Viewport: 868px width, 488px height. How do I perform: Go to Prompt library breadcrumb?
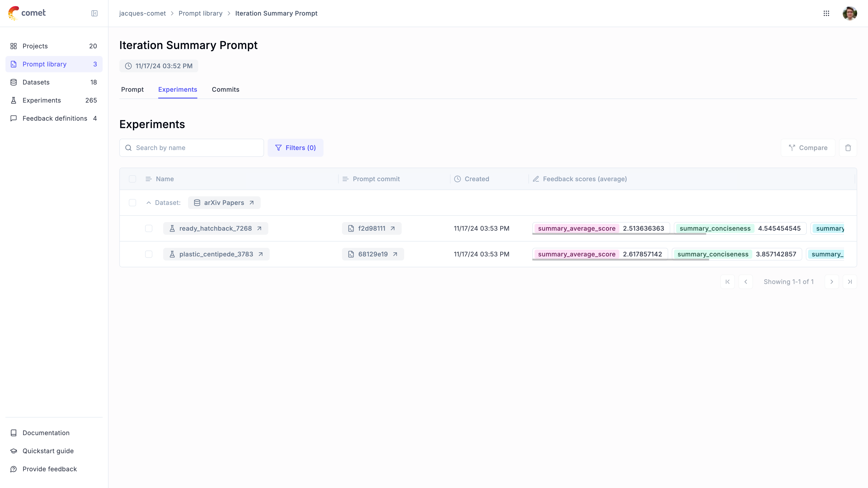coord(200,14)
